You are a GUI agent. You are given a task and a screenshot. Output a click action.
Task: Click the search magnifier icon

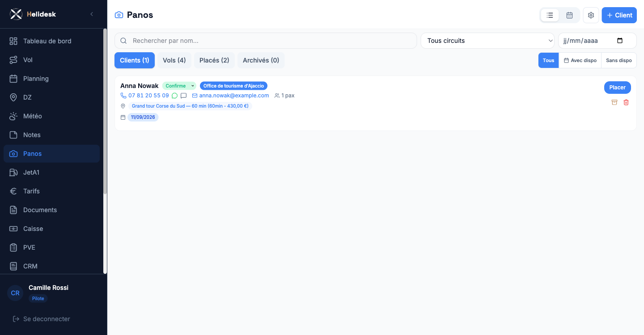123,41
